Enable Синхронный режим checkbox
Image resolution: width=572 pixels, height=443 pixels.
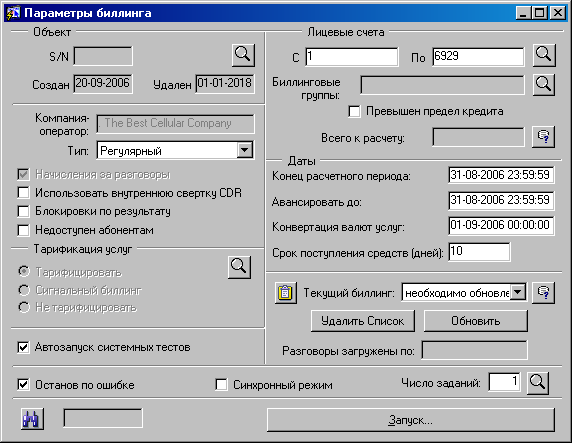tap(221, 385)
